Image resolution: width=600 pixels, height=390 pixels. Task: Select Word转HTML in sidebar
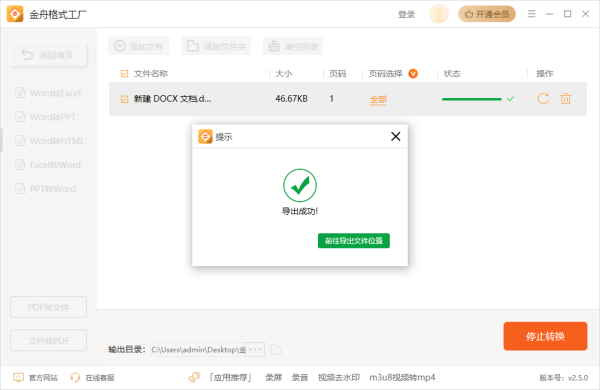[x=49, y=141]
